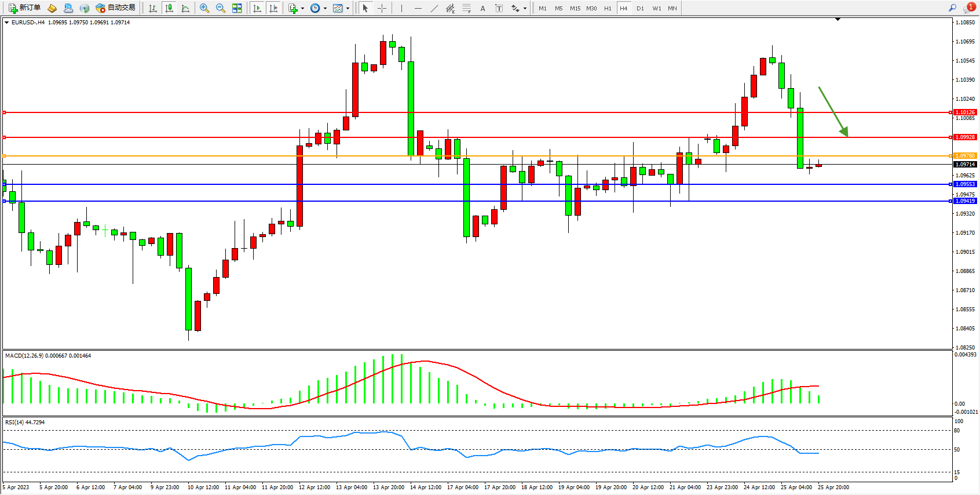The image size is (980, 495).
Task: Select the trendline drawing tool
Action: pos(434,8)
